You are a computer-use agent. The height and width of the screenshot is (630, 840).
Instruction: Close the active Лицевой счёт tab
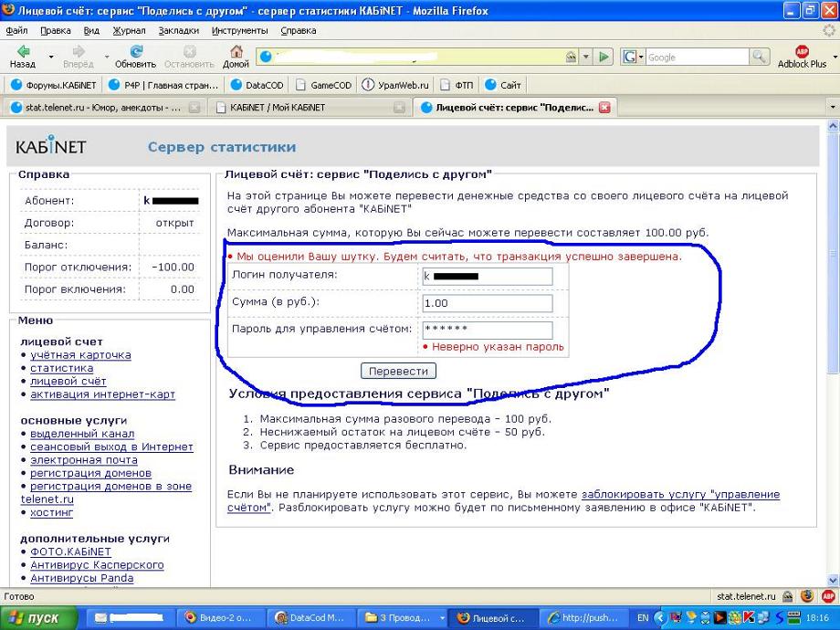click(x=604, y=107)
